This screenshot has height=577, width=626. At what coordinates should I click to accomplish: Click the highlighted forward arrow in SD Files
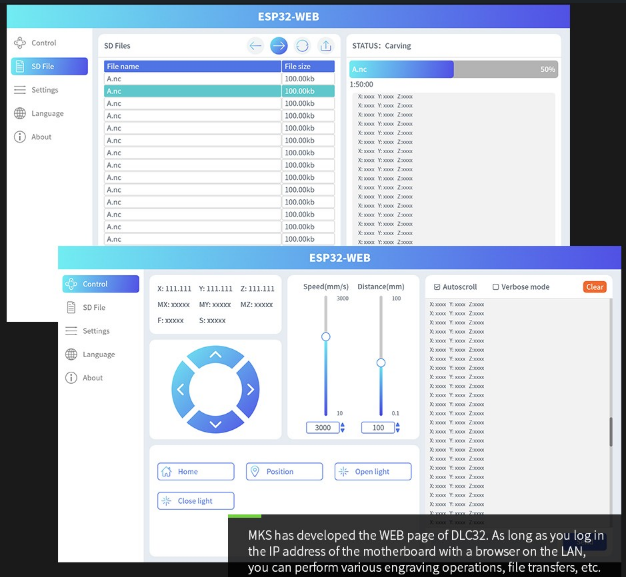(279, 45)
